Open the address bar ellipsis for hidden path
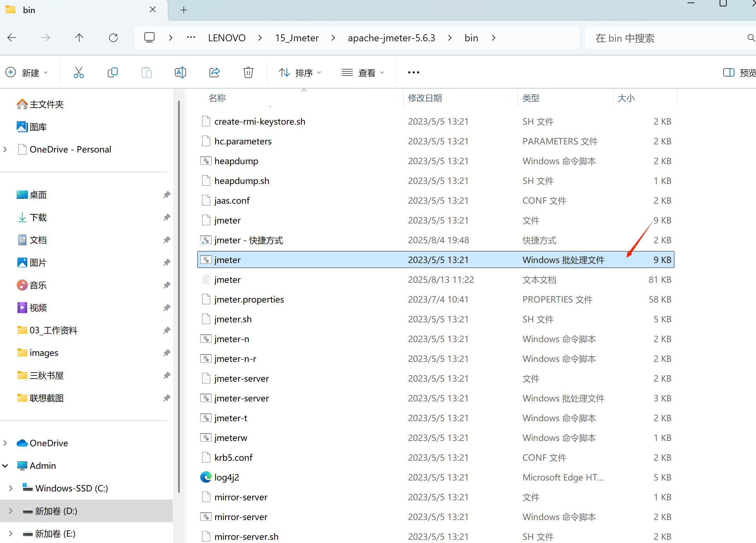The image size is (756, 543). click(x=191, y=37)
